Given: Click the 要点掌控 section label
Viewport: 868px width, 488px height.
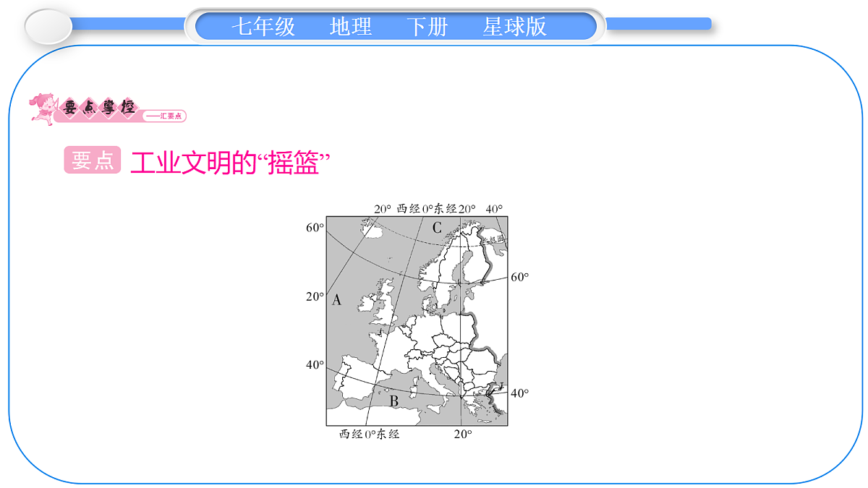Looking at the screenshot, I should (98, 107).
